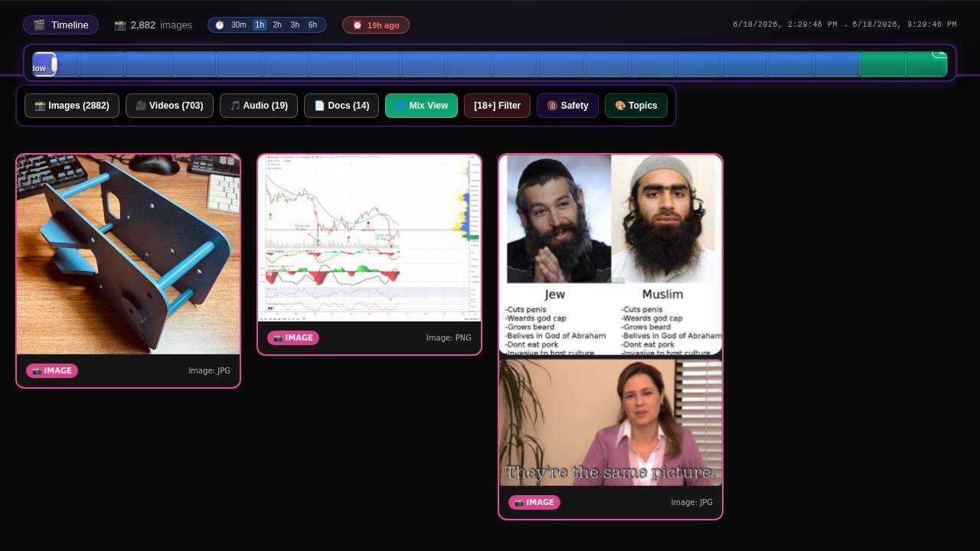
Task: Click the clock icon before 30m
Action: tap(220, 25)
